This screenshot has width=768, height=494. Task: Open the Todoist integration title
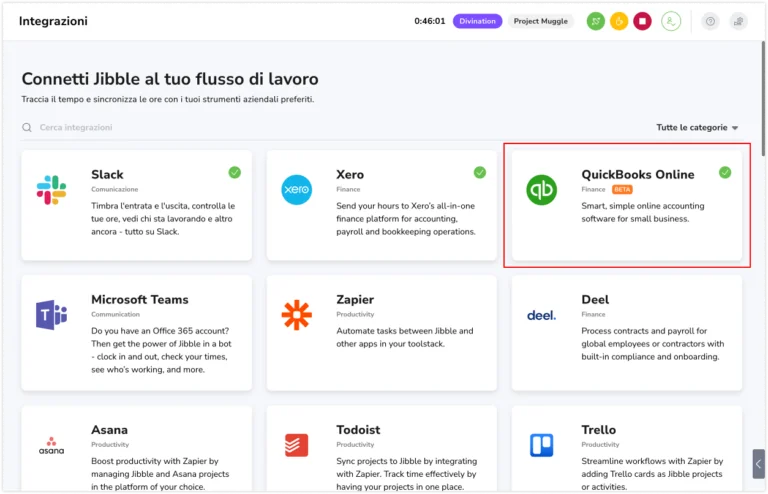pos(358,430)
